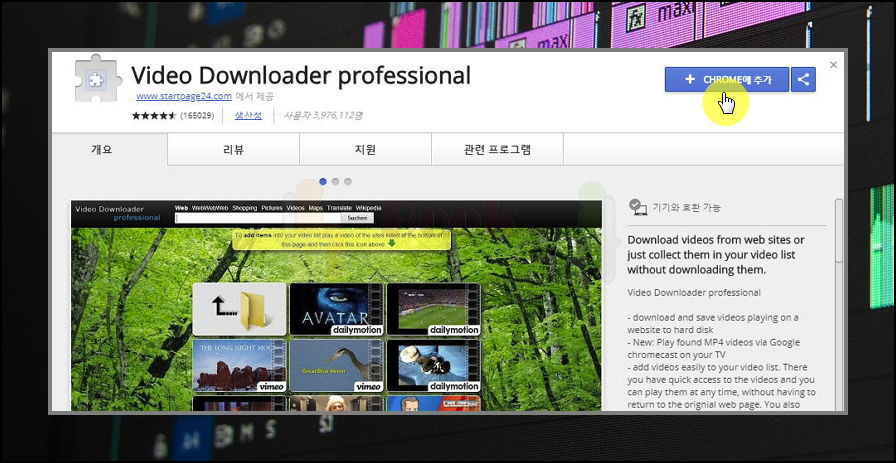Click the '기기와 호환 가능' text
The height and width of the screenshot is (463, 896).
(x=687, y=207)
